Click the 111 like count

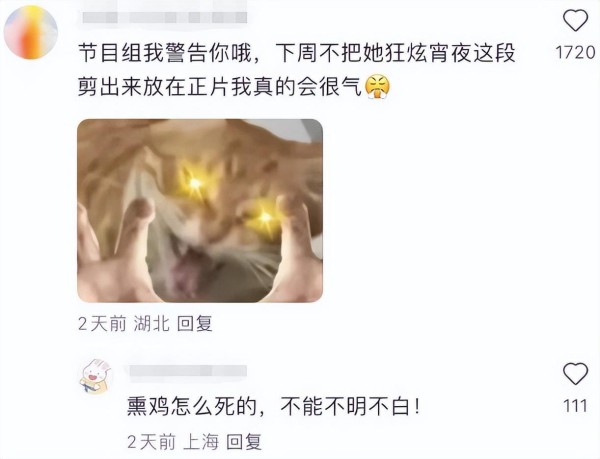[576, 406]
